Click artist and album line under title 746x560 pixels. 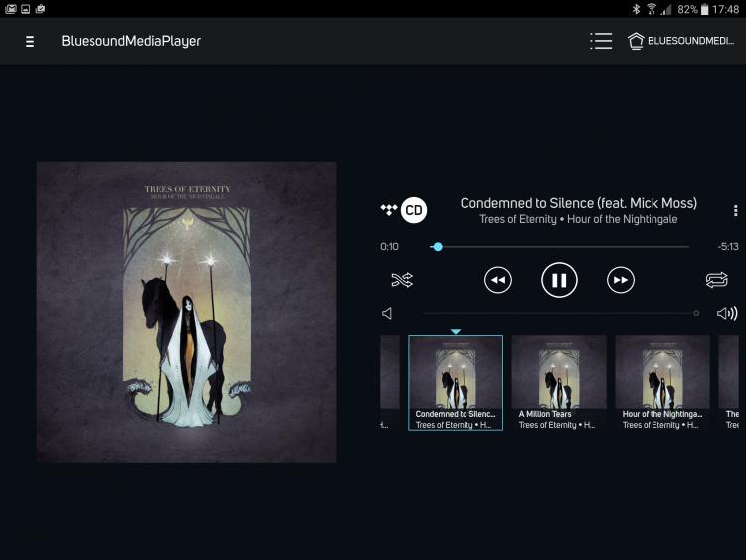click(579, 220)
